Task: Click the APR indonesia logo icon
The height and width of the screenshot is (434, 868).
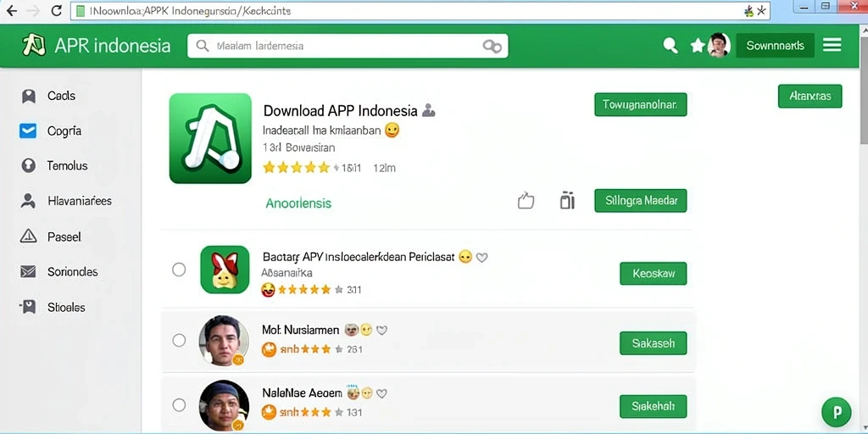Action: click(x=34, y=46)
